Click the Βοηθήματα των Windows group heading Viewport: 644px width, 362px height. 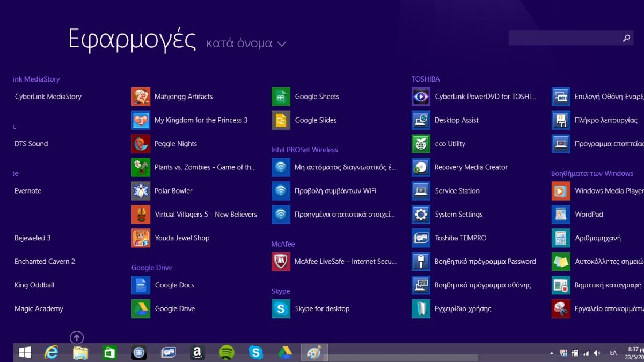pos(592,173)
